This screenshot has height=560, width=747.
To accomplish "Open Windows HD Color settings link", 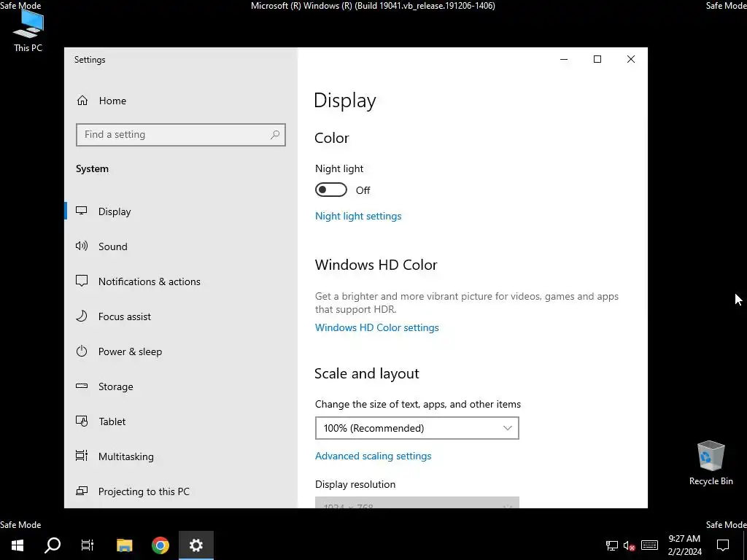I will click(377, 327).
